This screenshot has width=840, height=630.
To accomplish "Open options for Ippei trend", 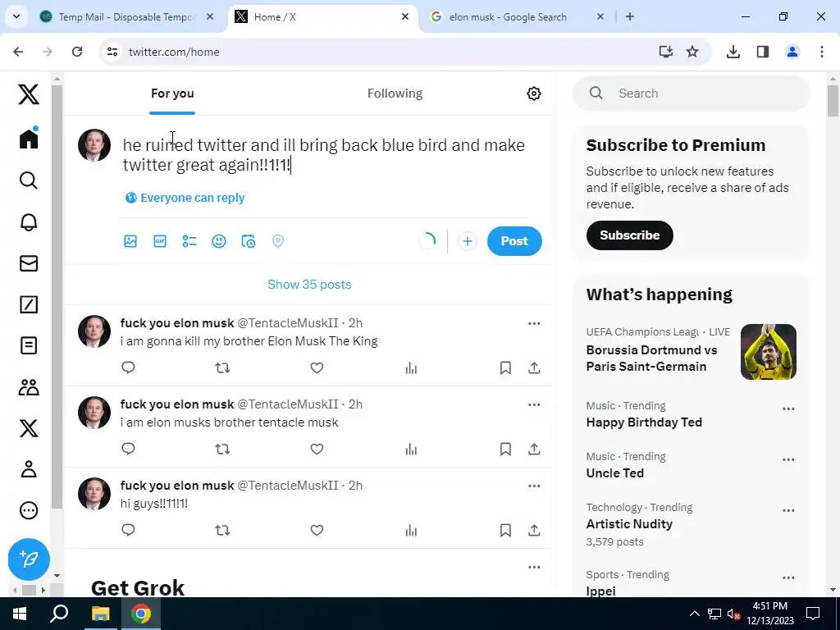I will pyautogui.click(x=788, y=577).
